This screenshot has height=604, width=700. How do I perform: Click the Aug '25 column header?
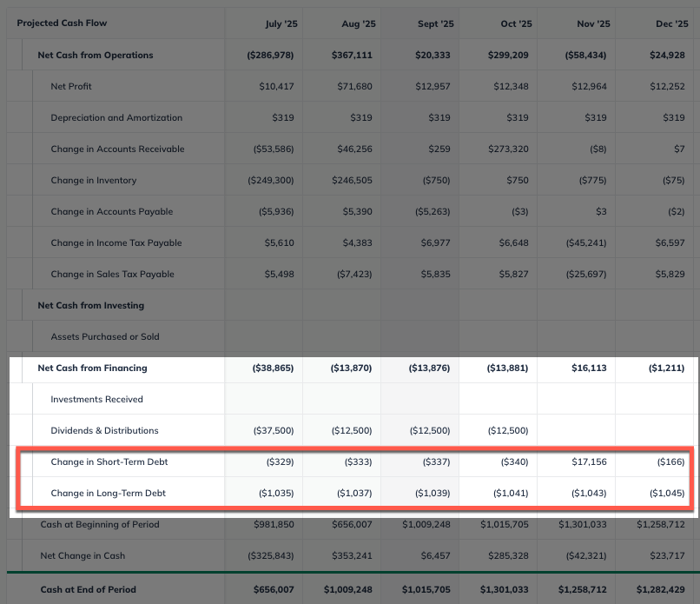(359, 23)
